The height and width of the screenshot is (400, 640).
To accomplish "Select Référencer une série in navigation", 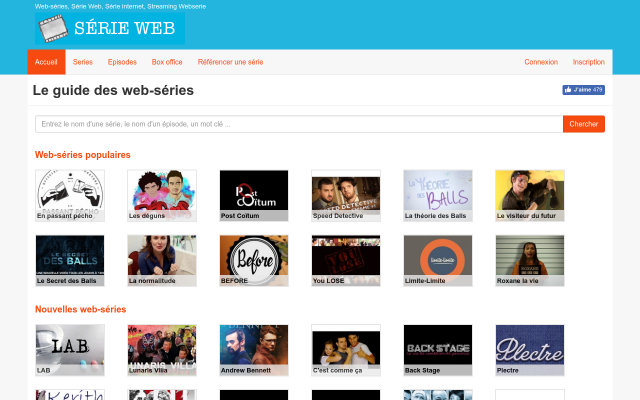I will point(230,62).
